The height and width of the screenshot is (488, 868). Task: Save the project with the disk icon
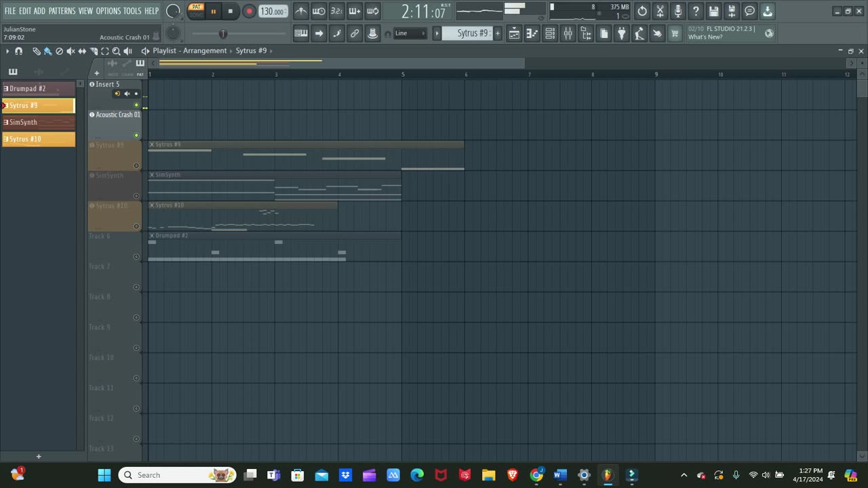713,11
